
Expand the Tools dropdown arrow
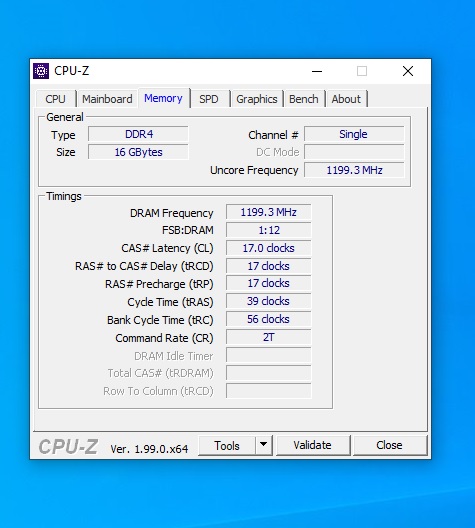[x=264, y=445]
